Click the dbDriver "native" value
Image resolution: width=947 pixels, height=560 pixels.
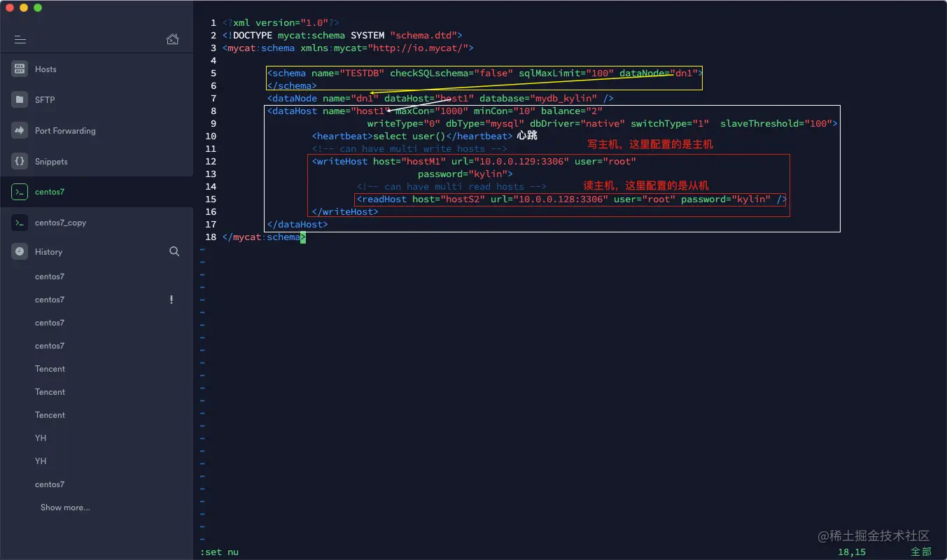(x=603, y=124)
